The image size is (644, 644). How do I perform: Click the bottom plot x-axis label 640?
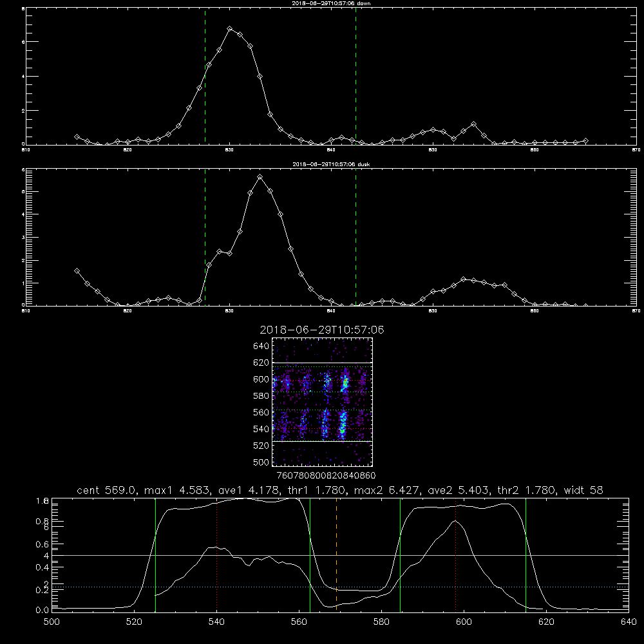coord(629,622)
